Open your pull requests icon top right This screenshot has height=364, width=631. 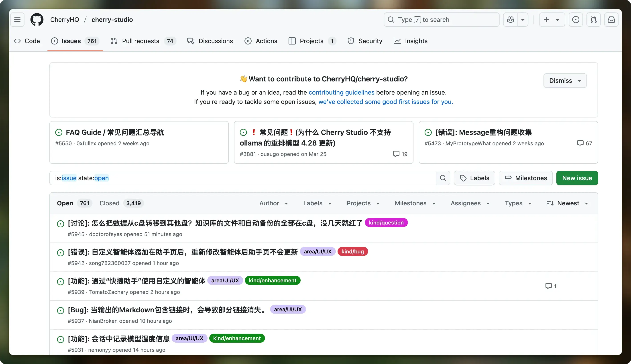click(x=594, y=20)
